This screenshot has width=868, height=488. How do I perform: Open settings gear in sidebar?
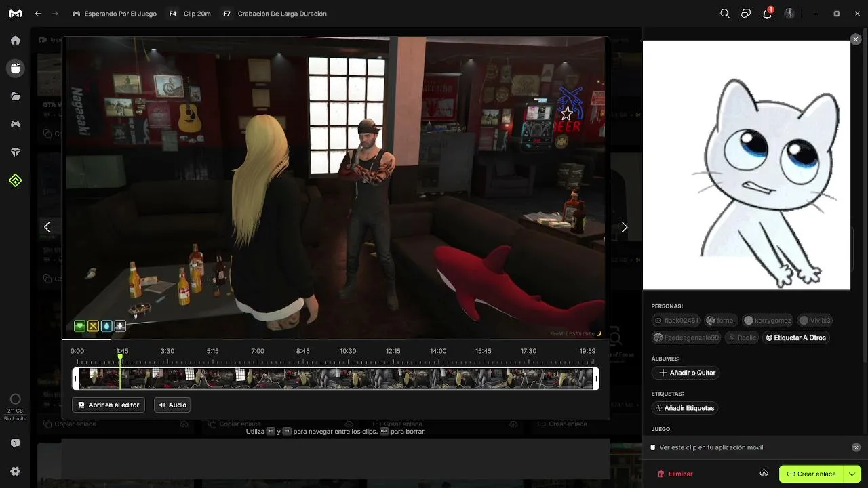coord(15,472)
